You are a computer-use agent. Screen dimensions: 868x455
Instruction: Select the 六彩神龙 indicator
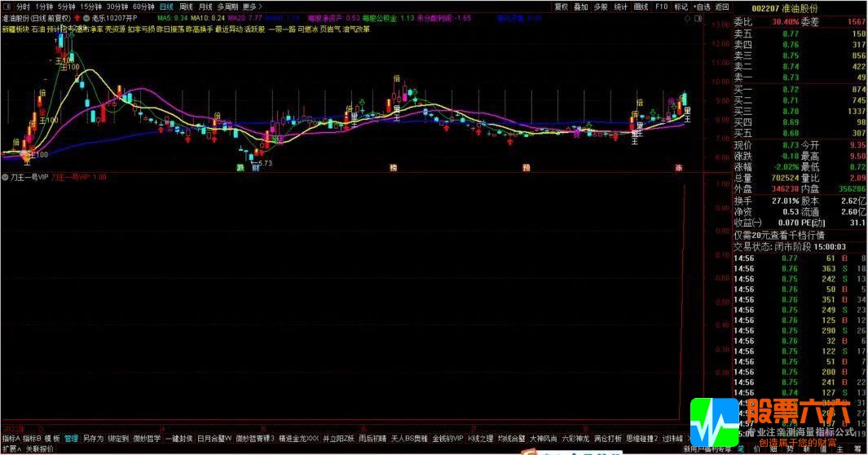click(x=575, y=439)
